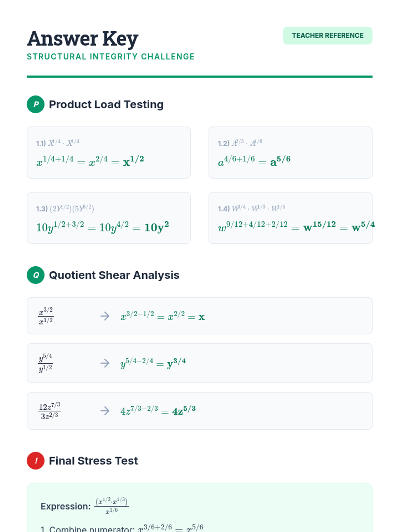Click the problem 1.4 label
Screen dimensions: 399x532
point(224,209)
